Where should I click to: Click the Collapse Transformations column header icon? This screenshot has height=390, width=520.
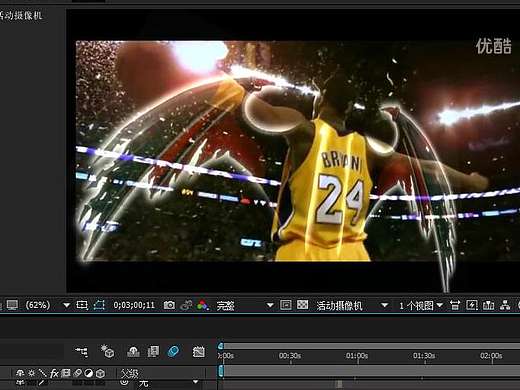point(31,373)
